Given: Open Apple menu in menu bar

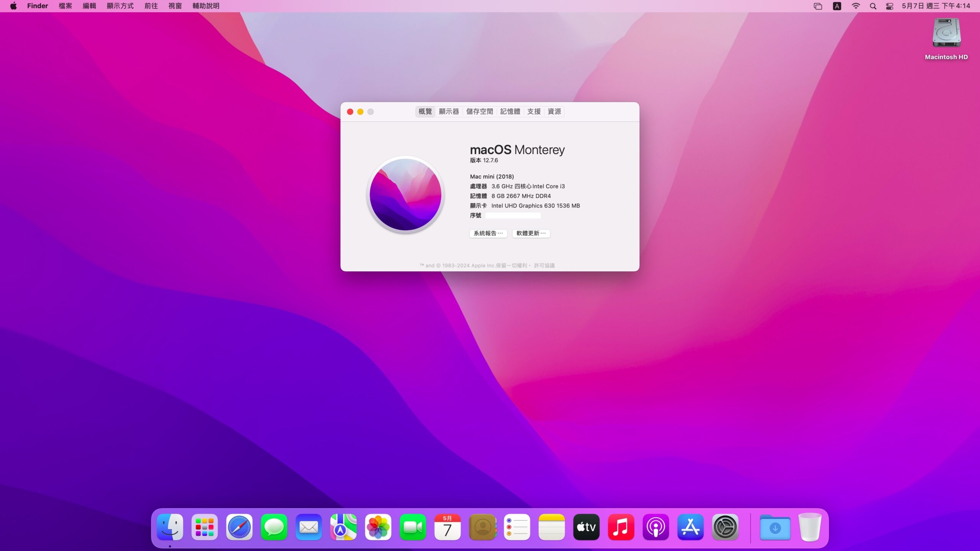Looking at the screenshot, I should click(13, 6).
